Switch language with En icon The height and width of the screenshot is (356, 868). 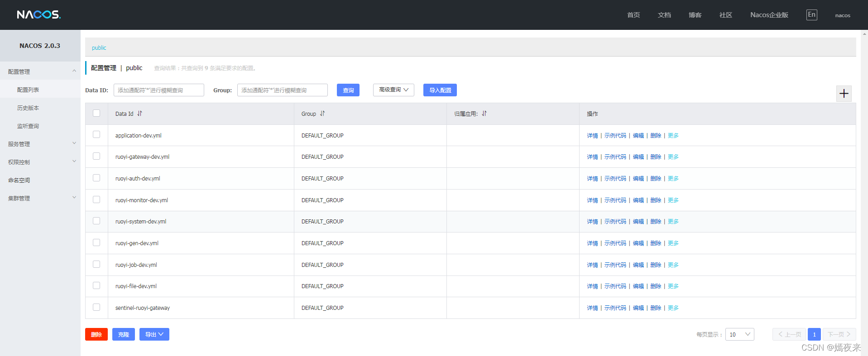click(812, 15)
